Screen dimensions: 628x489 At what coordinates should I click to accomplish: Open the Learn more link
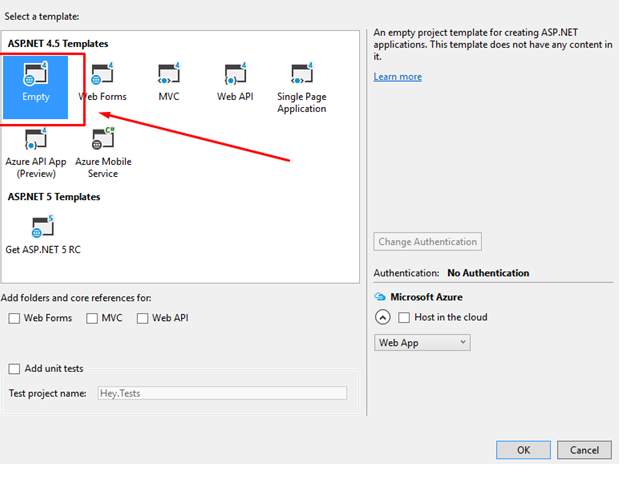click(x=397, y=76)
